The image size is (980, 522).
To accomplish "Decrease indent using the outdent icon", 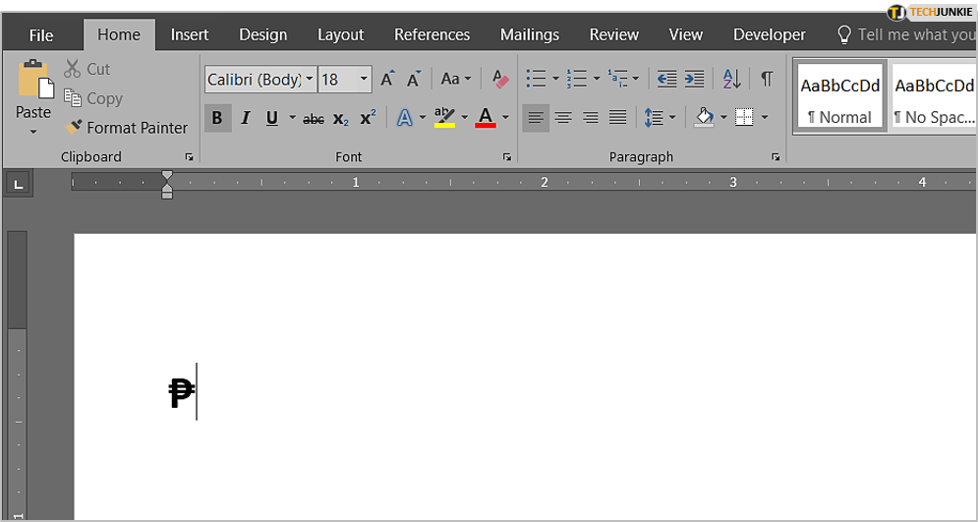I will (666, 79).
